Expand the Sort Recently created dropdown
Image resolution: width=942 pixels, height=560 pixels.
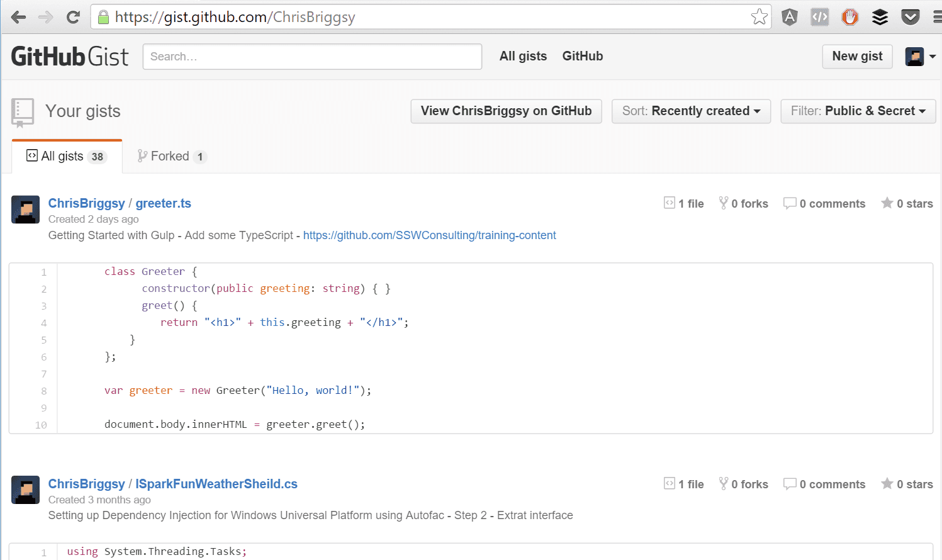(691, 111)
